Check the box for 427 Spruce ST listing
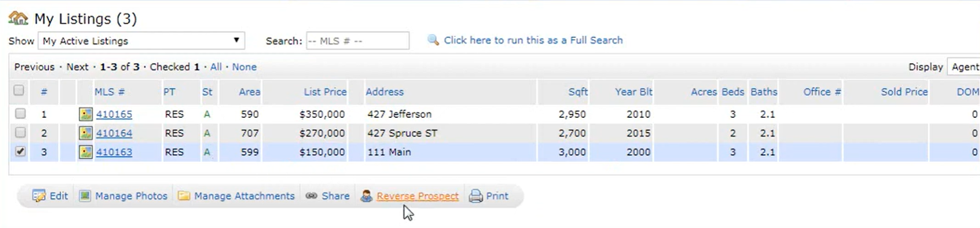This screenshot has height=228, width=980. click(x=20, y=132)
